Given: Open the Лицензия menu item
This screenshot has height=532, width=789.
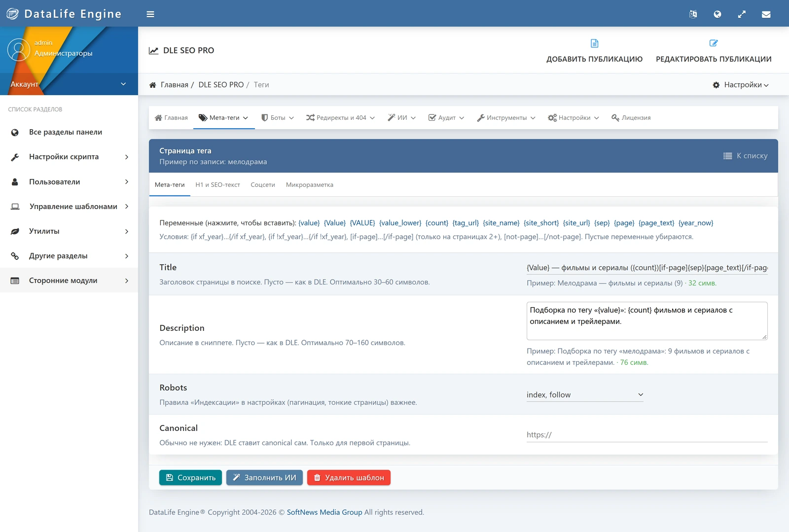Looking at the screenshot, I should click(x=631, y=118).
